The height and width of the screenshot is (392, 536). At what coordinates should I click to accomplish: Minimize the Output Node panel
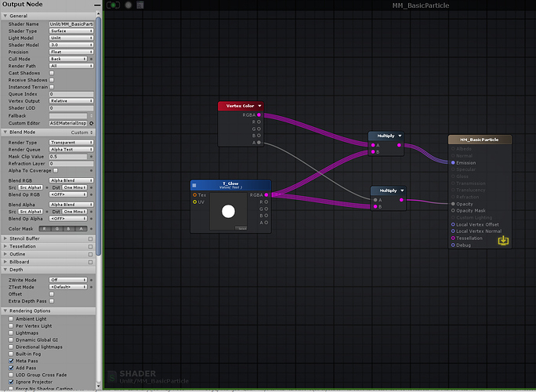click(x=97, y=5)
